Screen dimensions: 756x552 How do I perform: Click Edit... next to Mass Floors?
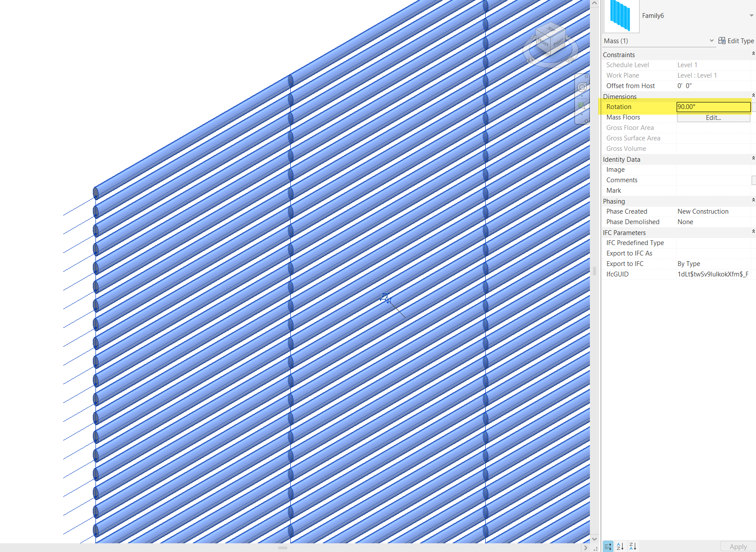pyautogui.click(x=712, y=117)
